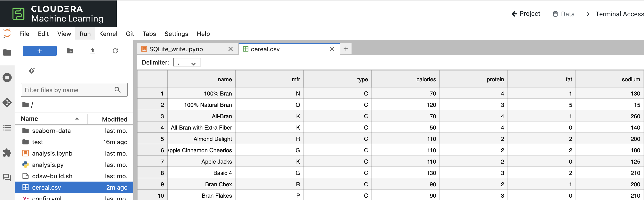
Task: Open the Git sidebar panel
Action: click(7, 102)
